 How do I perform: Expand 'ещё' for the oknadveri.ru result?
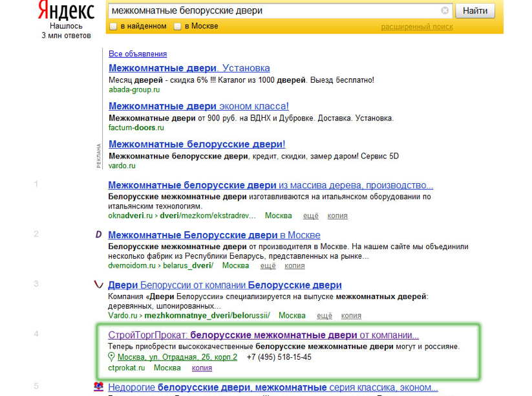pos(312,215)
